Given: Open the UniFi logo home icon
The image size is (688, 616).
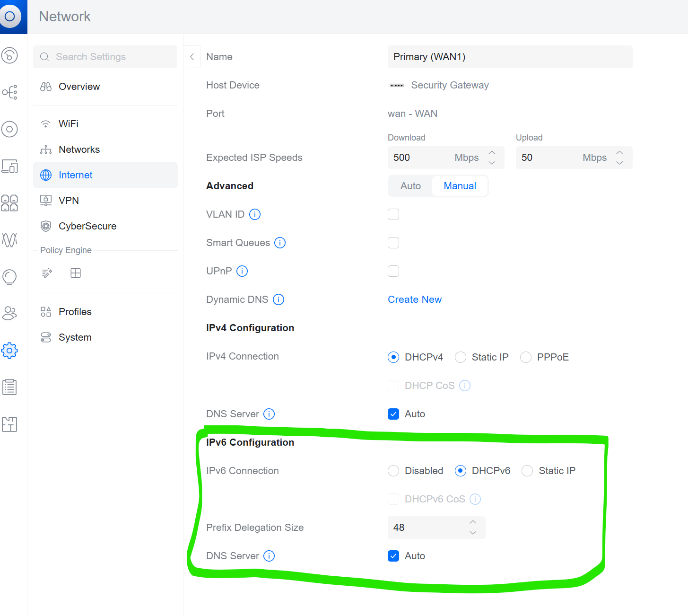Looking at the screenshot, I should coord(10,17).
